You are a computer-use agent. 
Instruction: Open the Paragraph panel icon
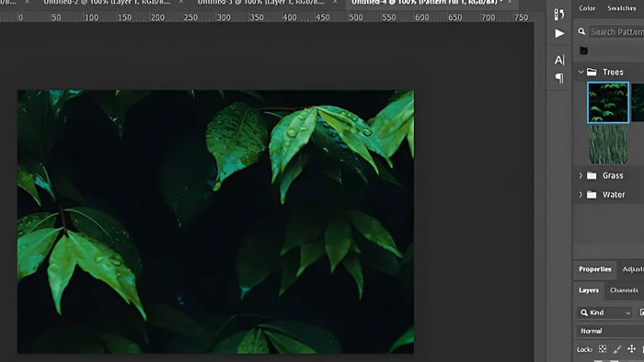559,78
